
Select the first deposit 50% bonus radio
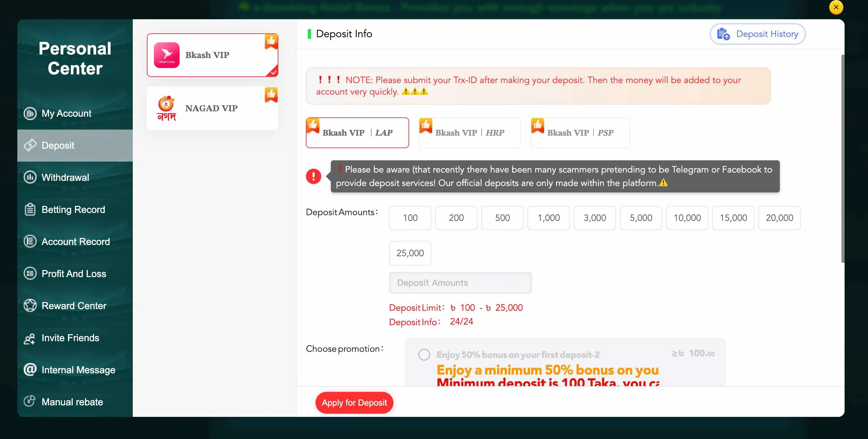point(424,354)
